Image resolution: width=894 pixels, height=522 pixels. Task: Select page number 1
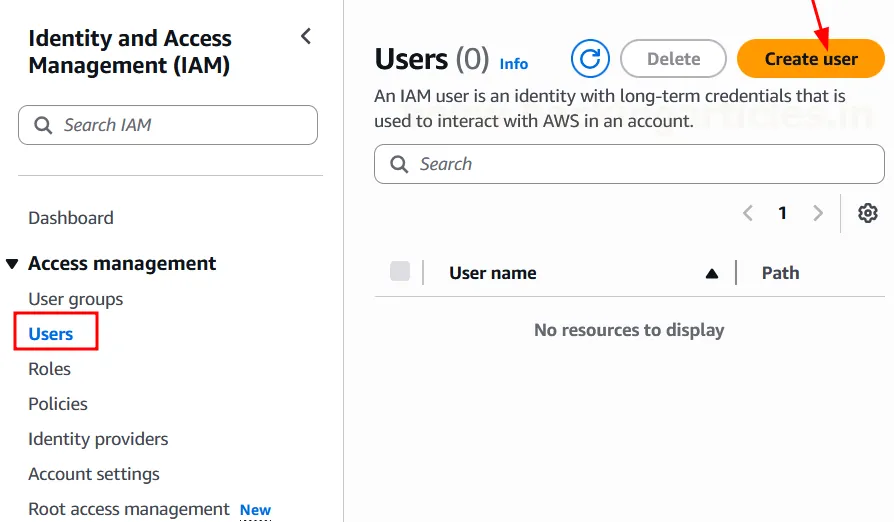click(783, 213)
